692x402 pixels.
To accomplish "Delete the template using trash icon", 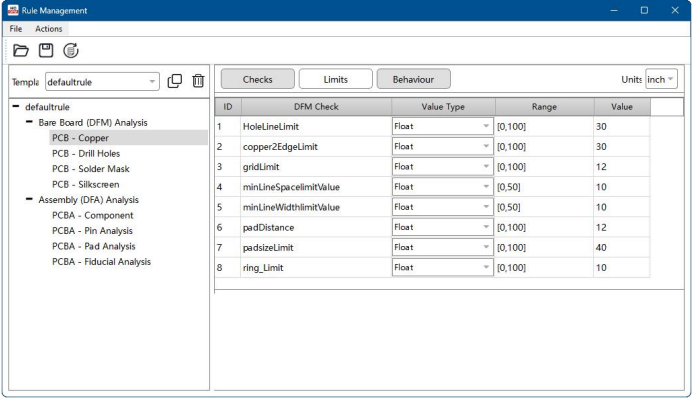I will (x=198, y=79).
